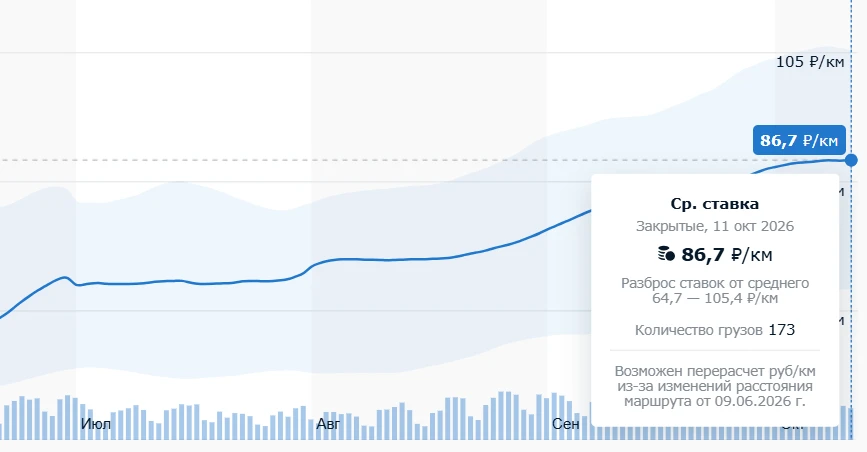
Task: Click the Ср. ставка tooltip heading
Action: click(x=714, y=204)
